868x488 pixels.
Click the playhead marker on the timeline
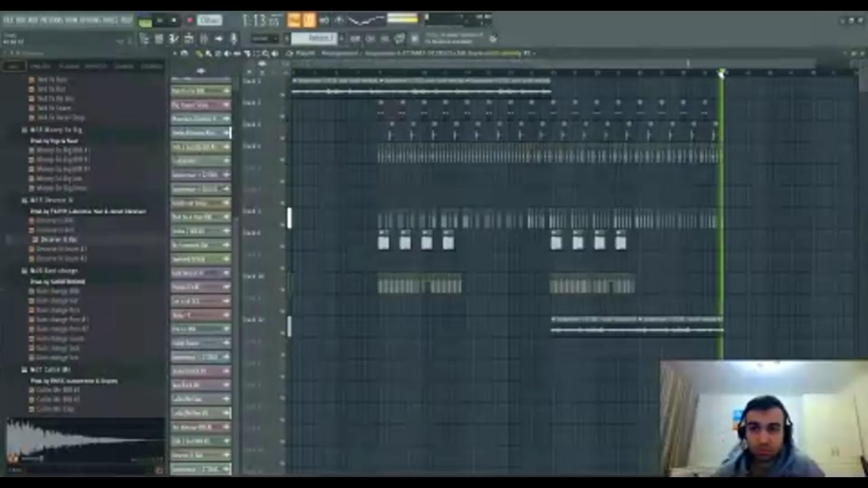722,73
